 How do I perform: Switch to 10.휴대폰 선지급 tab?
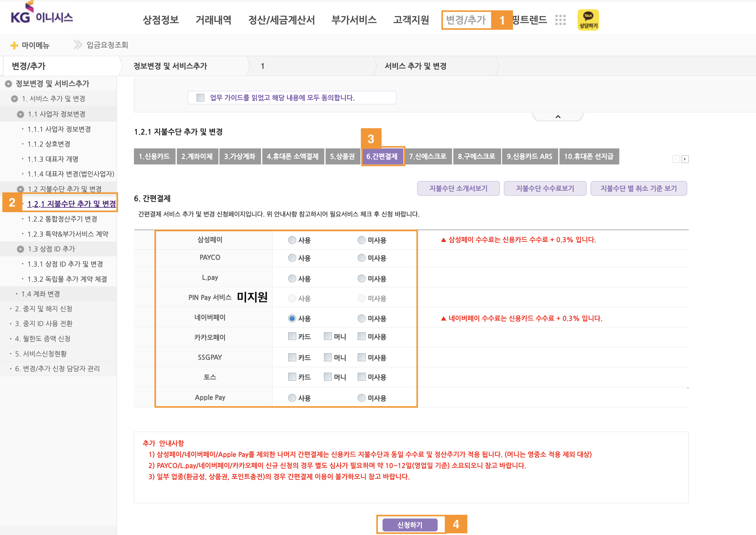pyautogui.click(x=589, y=156)
